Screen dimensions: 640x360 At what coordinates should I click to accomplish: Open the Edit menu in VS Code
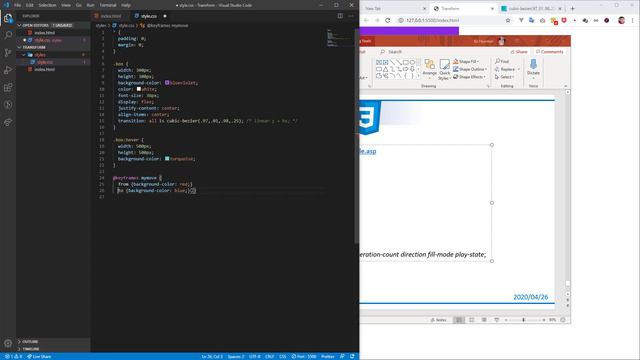click(x=29, y=5)
